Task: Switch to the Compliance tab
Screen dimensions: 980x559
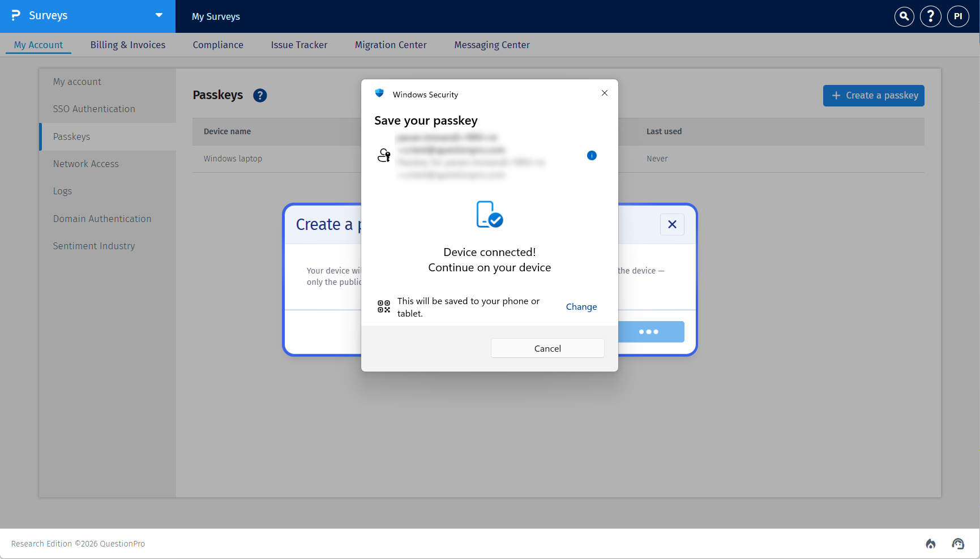Action: [x=218, y=45]
